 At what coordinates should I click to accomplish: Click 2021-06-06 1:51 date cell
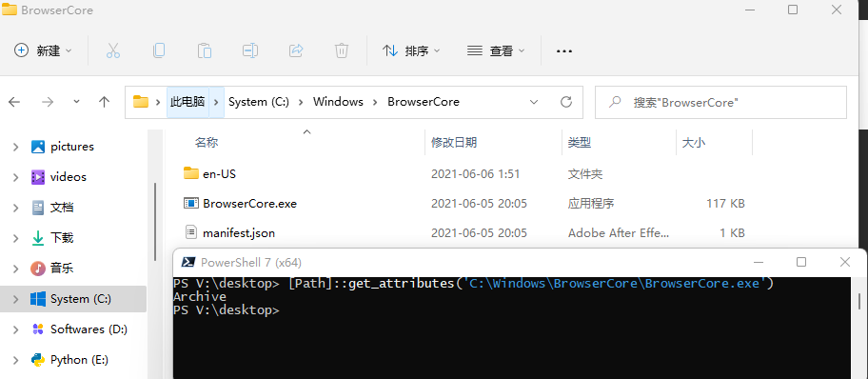click(x=476, y=174)
